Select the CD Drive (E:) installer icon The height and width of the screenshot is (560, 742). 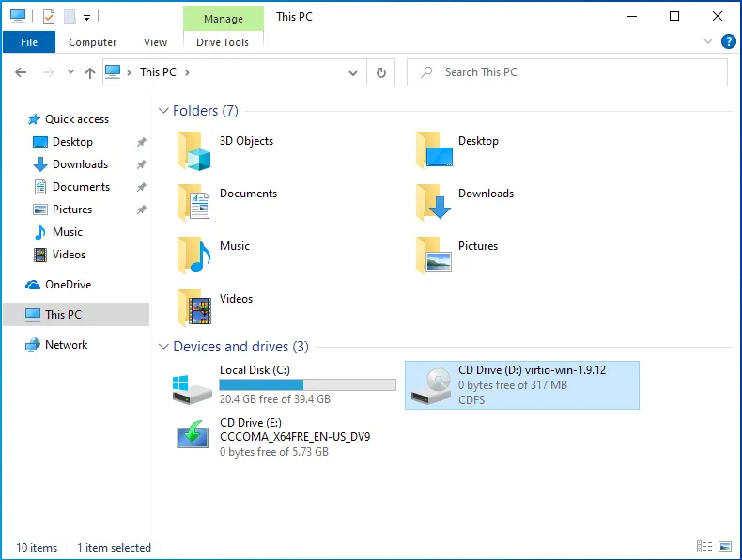pyautogui.click(x=193, y=434)
